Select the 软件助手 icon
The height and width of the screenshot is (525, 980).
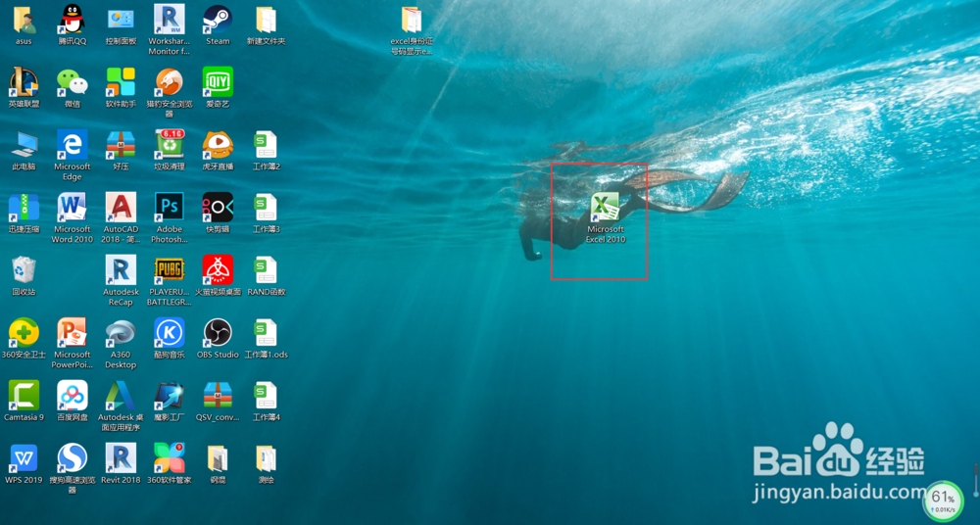[121, 87]
